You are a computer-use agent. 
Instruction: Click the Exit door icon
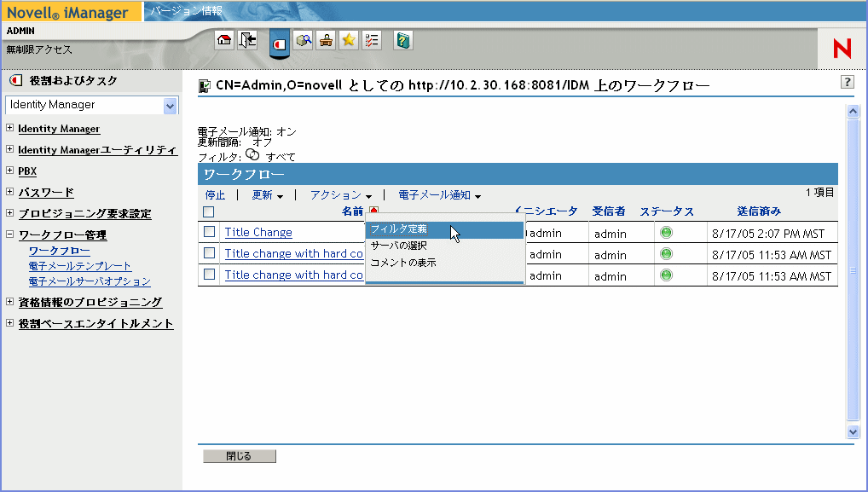tap(247, 40)
